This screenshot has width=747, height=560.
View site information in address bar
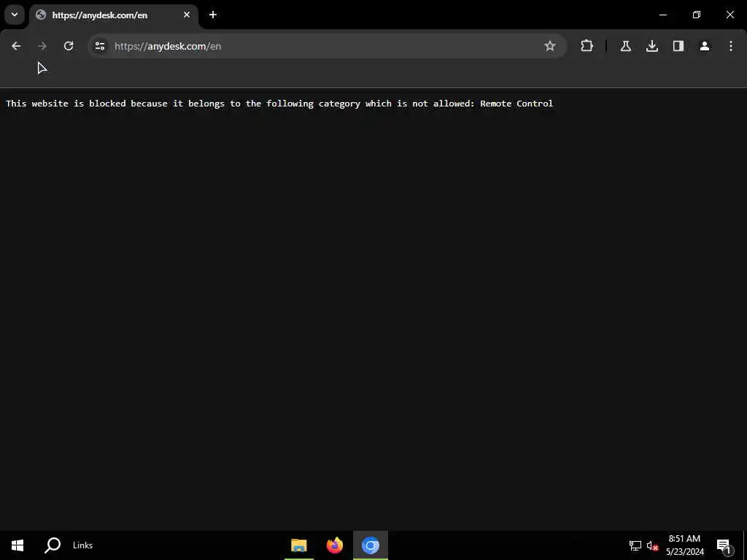100,46
